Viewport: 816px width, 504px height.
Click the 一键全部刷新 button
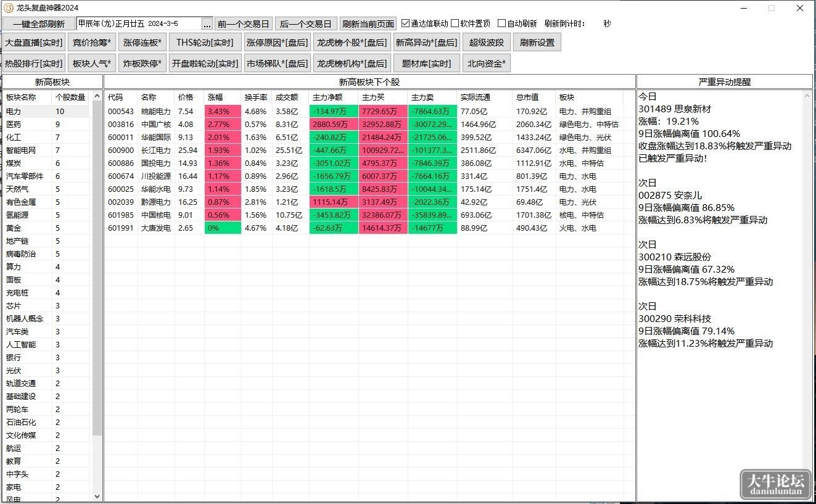click(x=39, y=24)
